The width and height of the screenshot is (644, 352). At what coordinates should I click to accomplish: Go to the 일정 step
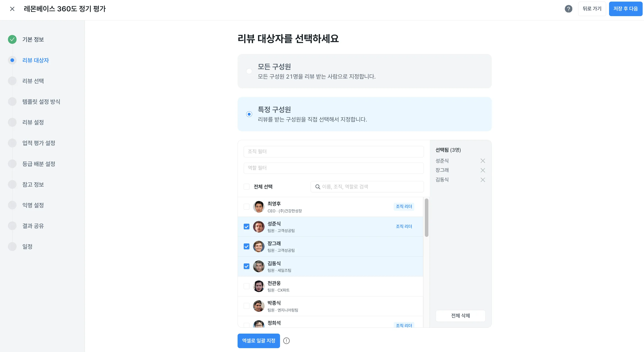point(27,246)
